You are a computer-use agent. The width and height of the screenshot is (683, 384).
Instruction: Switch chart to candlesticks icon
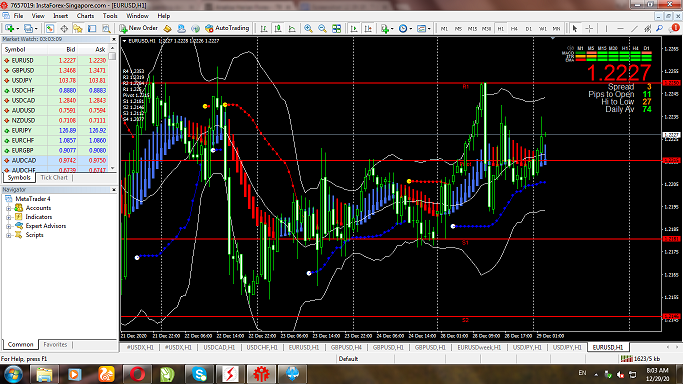[278, 28]
